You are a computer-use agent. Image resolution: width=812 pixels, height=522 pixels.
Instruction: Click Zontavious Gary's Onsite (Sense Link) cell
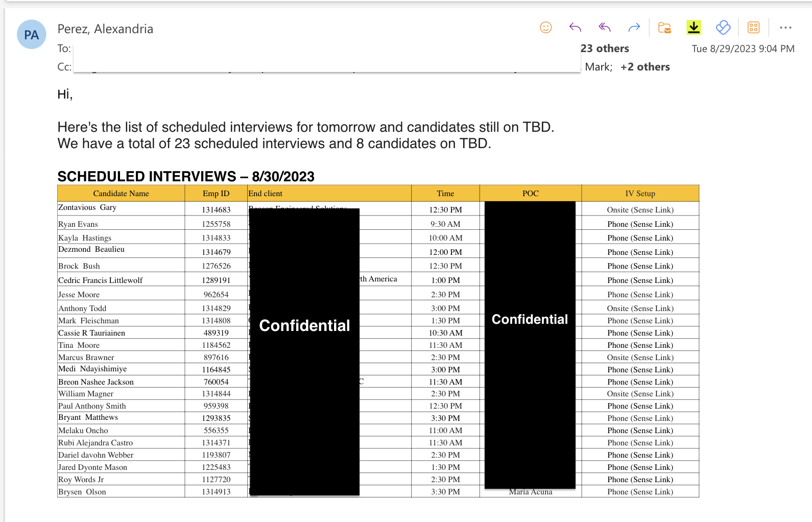[x=640, y=210]
